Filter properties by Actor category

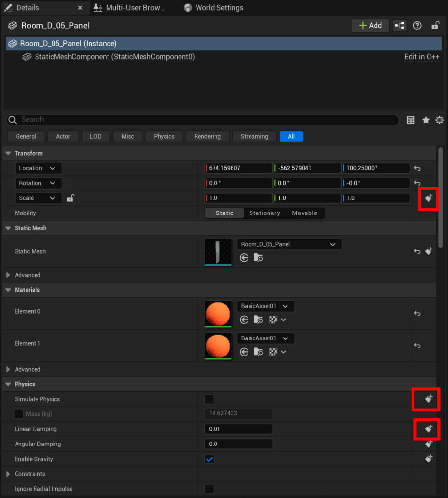tap(63, 137)
